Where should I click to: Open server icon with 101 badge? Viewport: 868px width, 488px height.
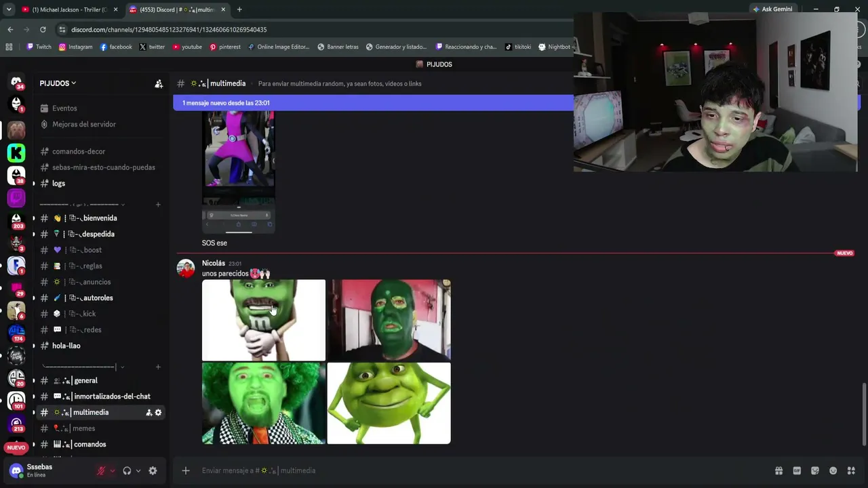pos(16,401)
